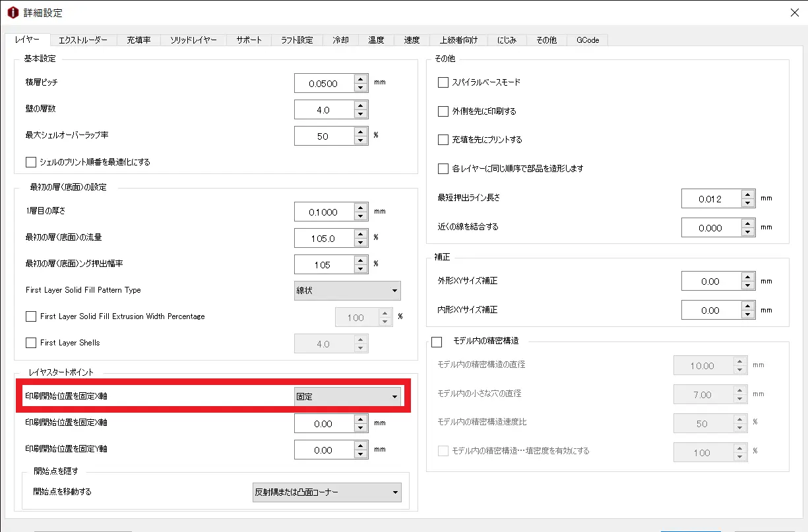This screenshot has width=808, height=532.
Task: Toggle シェルのプリント順番を最適化にする checkbox
Action: coord(31,162)
